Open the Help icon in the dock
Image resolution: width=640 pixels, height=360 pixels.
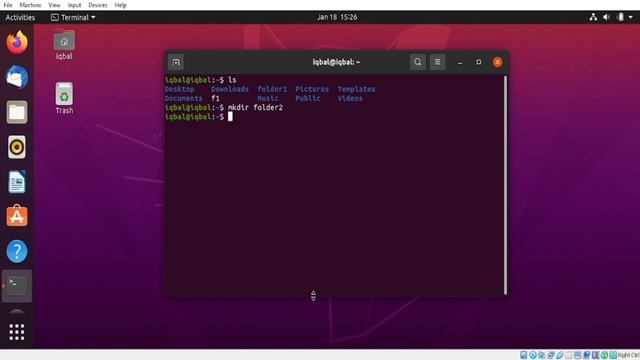17,251
